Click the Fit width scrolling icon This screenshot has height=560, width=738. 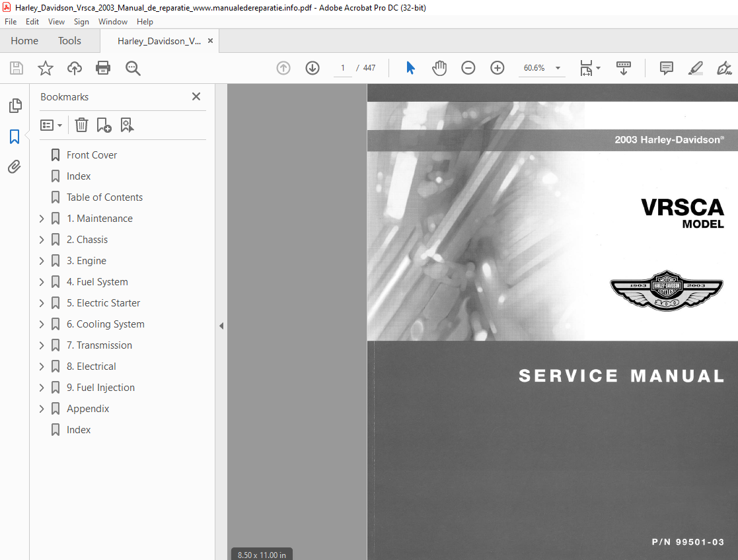587,68
